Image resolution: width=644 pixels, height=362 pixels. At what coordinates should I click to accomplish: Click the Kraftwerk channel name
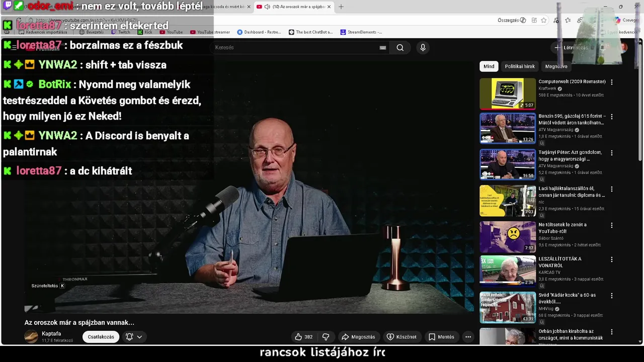pyautogui.click(x=547, y=88)
